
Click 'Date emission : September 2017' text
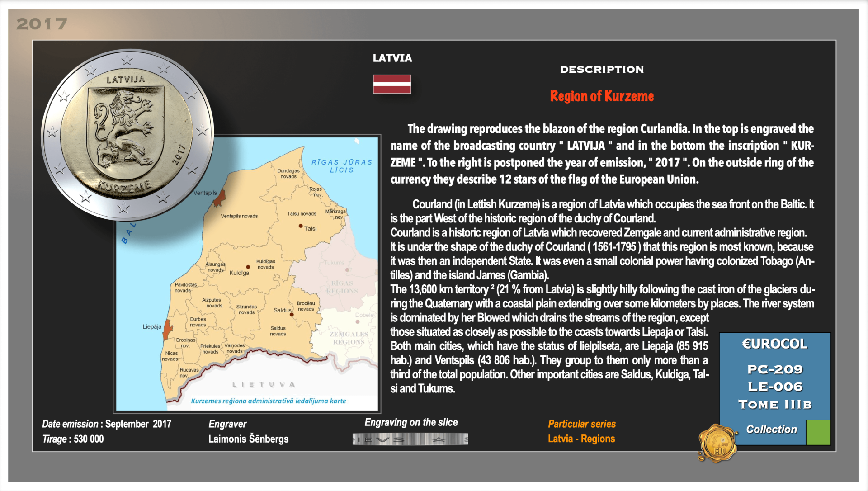tap(107, 424)
